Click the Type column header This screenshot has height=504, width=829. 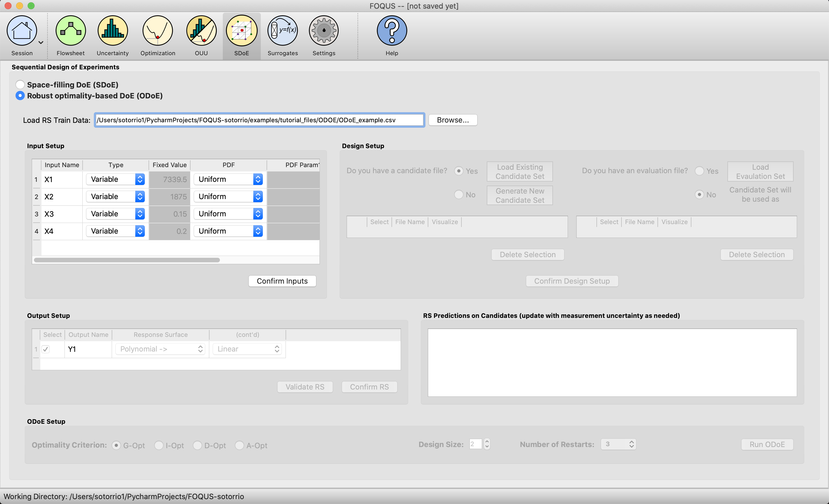(116, 165)
